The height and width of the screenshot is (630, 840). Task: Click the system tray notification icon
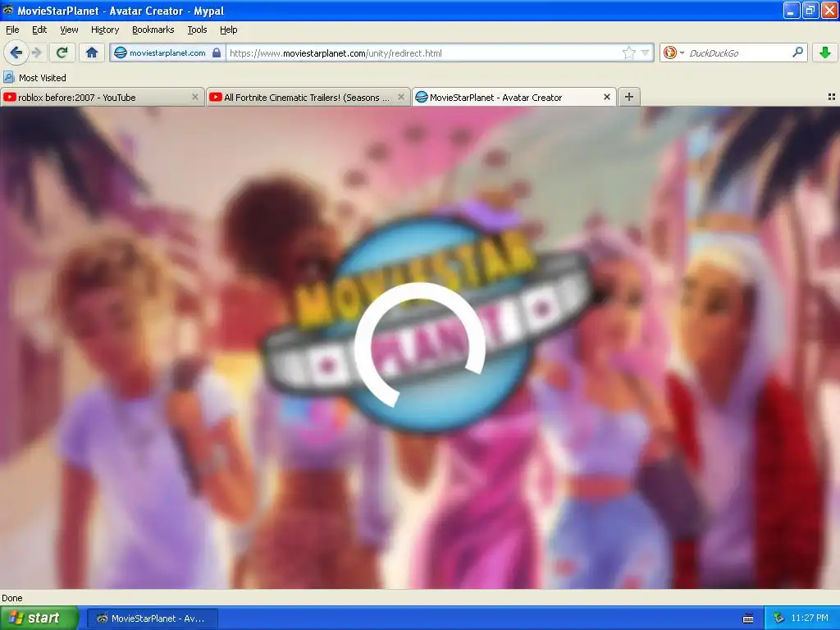(x=778, y=619)
